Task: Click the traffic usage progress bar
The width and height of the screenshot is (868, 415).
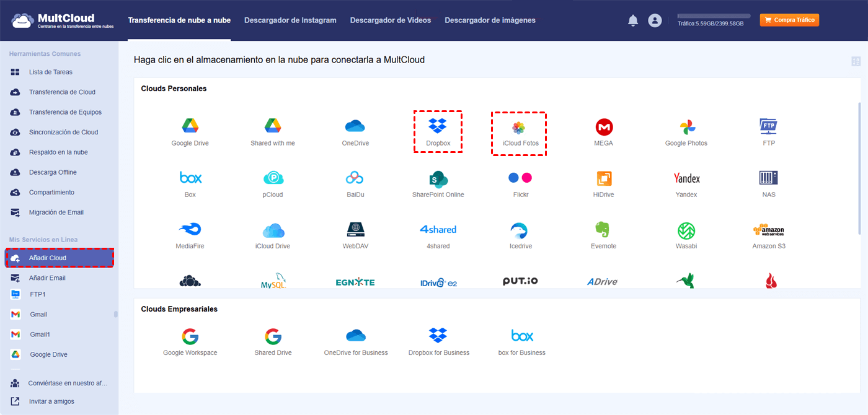Action: 714,16
